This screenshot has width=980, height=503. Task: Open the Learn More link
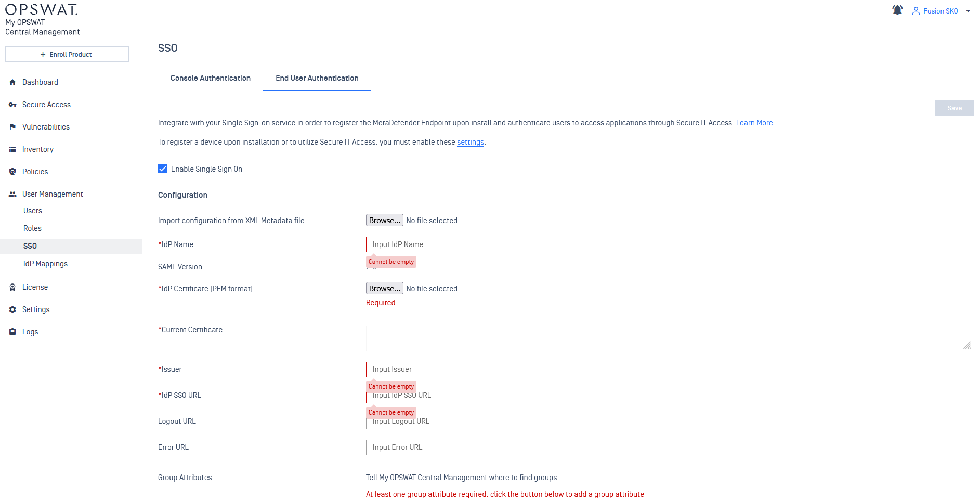click(754, 123)
